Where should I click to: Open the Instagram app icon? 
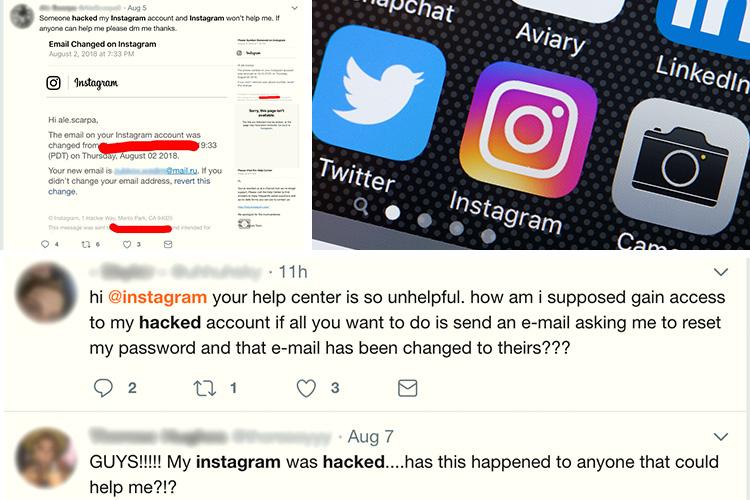pos(529,129)
